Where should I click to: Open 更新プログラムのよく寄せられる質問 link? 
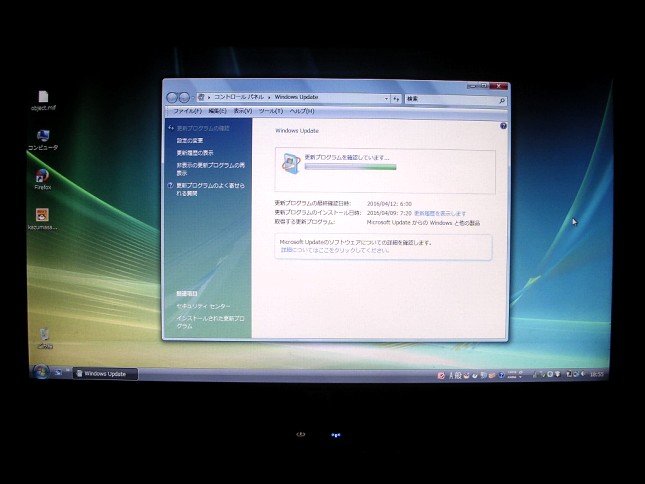(x=211, y=189)
